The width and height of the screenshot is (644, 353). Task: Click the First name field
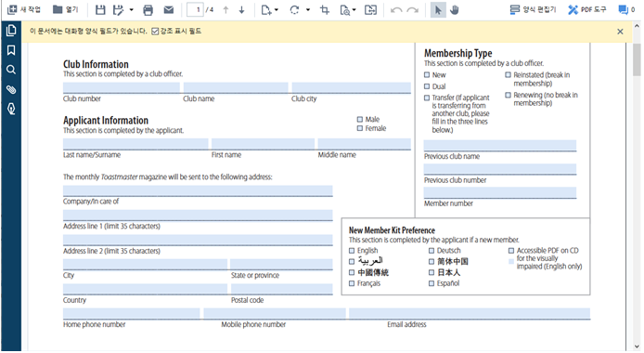[x=263, y=144]
